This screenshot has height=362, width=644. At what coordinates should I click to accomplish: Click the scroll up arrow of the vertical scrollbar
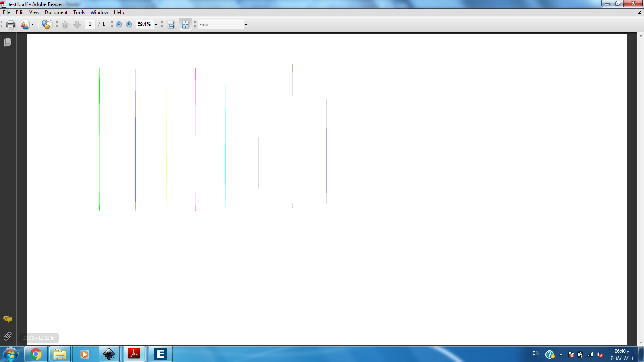coord(640,36)
